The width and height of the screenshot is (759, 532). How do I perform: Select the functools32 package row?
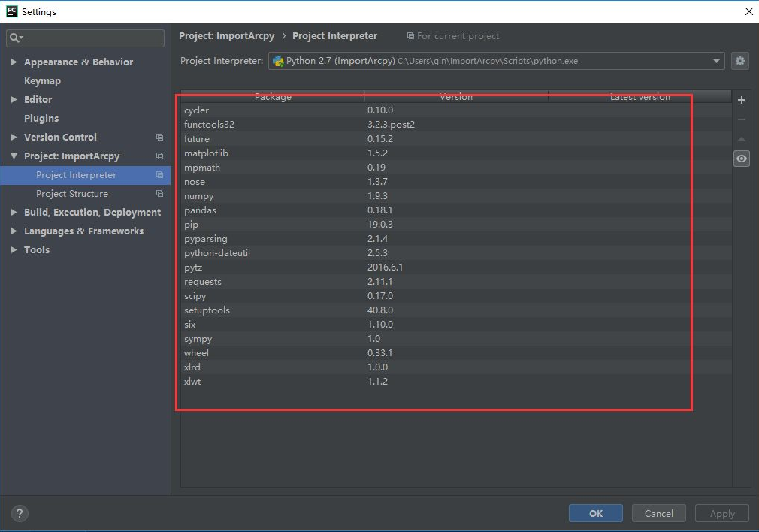[456, 125]
